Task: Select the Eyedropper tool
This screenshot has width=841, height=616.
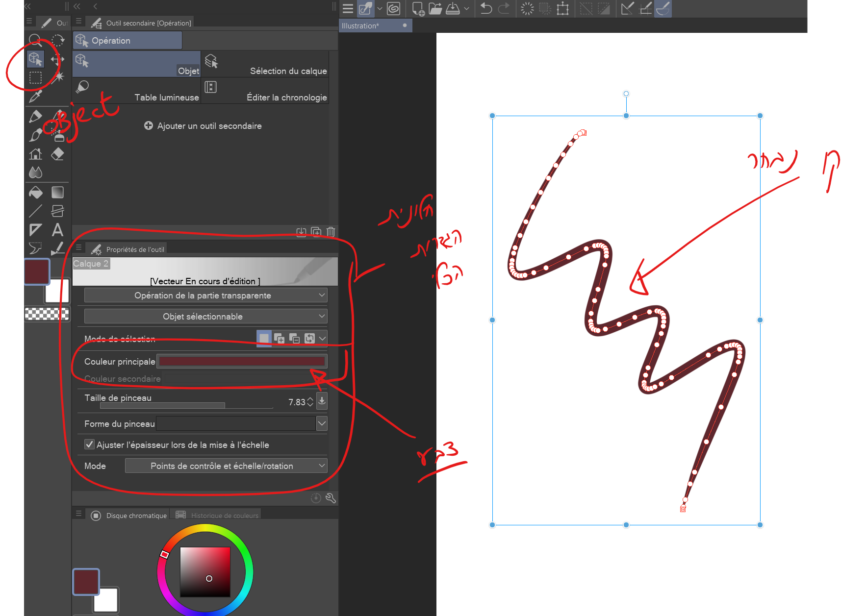Action: [x=35, y=96]
